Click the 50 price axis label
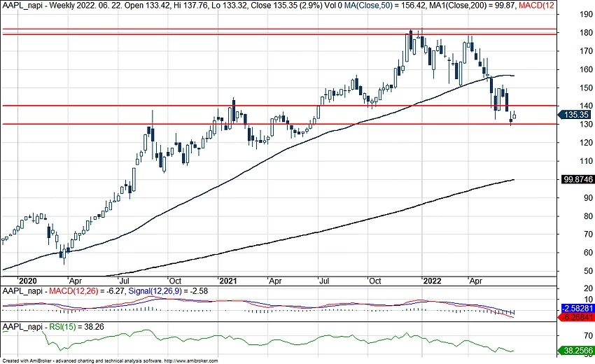The width and height of the screenshot is (595, 364). (588, 271)
